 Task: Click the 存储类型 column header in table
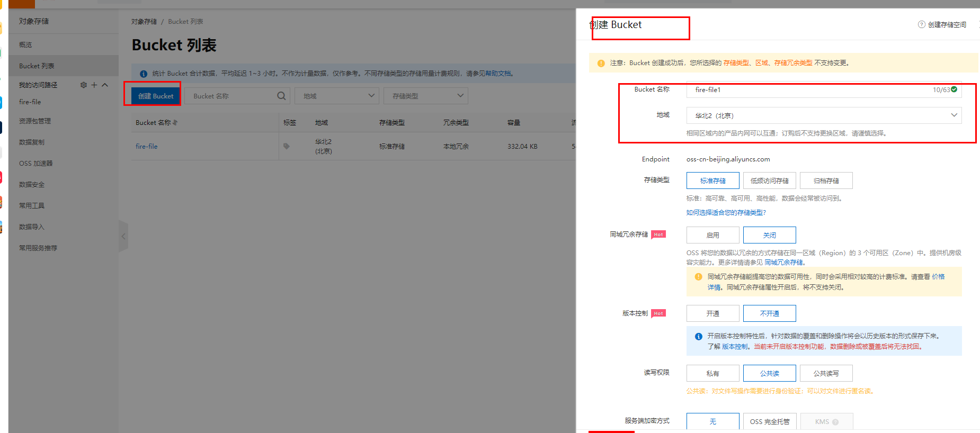(392, 122)
